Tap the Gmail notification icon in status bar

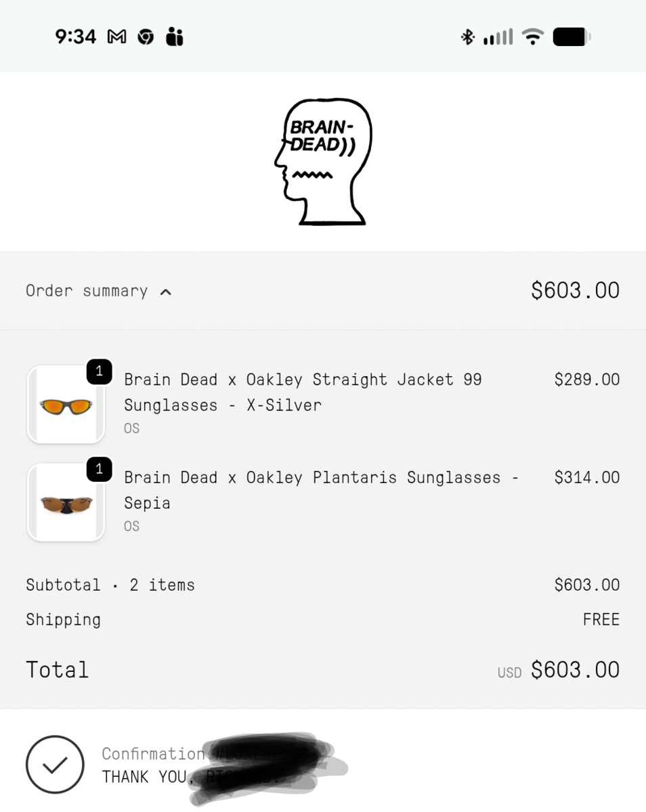[x=116, y=37]
